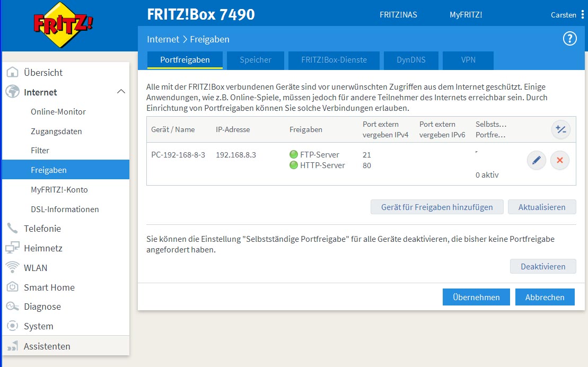Open the Carsten user dropdown
The height and width of the screenshot is (367, 588).
(x=563, y=15)
